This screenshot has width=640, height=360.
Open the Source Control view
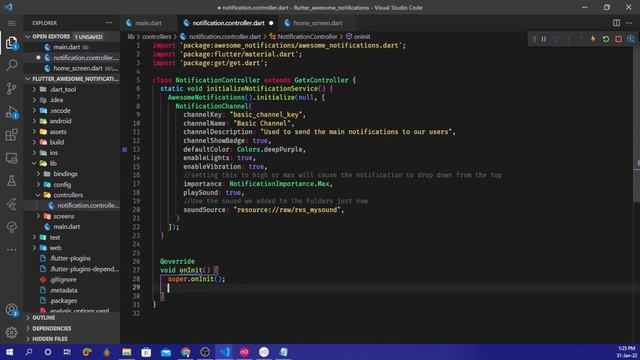coord(11,88)
